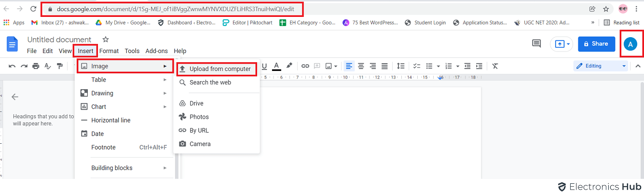Run spelling and grammar check icon
The width and height of the screenshot is (644, 192).
click(x=48, y=66)
